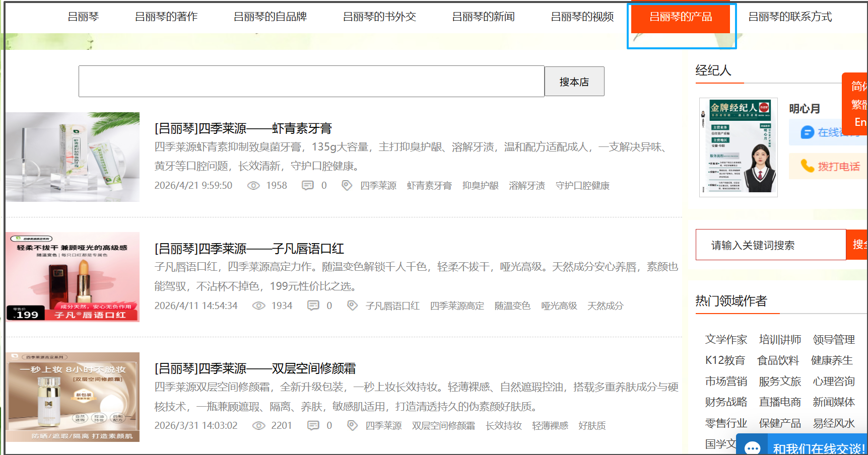Open the 文学作家 category
The width and height of the screenshot is (868, 455).
point(726,340)
